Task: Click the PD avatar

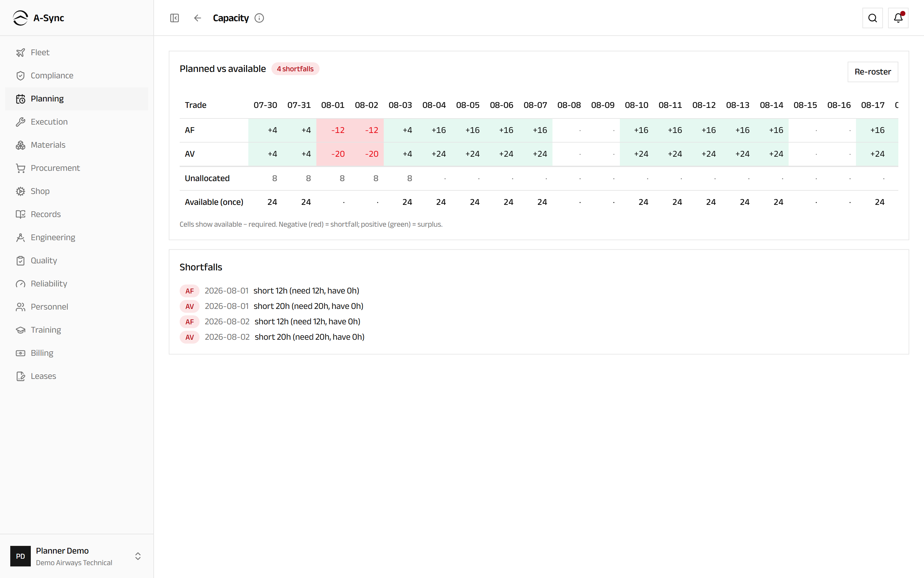Action: point(21,556)
